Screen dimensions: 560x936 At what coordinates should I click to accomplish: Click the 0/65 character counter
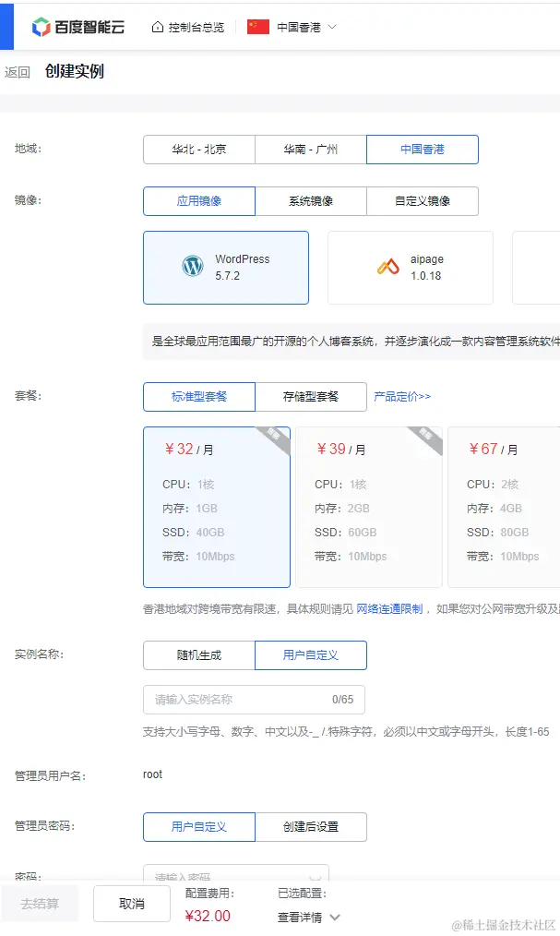pyautogui.click(x=343, y=700)
